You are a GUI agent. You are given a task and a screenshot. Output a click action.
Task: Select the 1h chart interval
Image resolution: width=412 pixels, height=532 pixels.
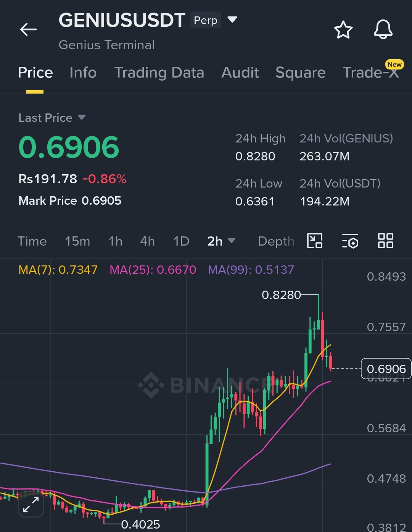(115, 241)
